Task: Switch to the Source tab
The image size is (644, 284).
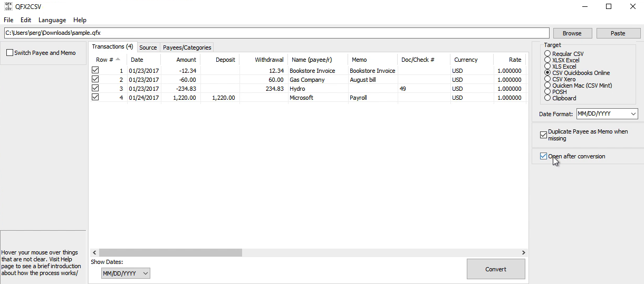Action: tap(148, 48)
